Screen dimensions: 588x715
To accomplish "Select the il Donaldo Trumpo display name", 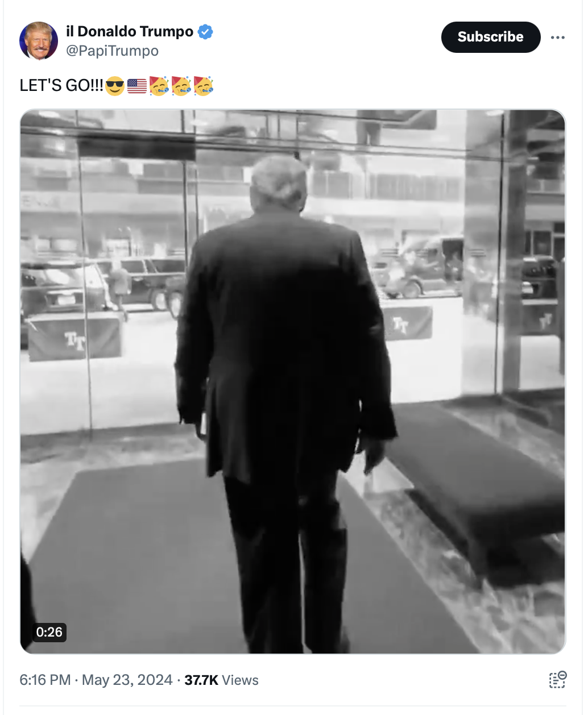I will point(130,31).
